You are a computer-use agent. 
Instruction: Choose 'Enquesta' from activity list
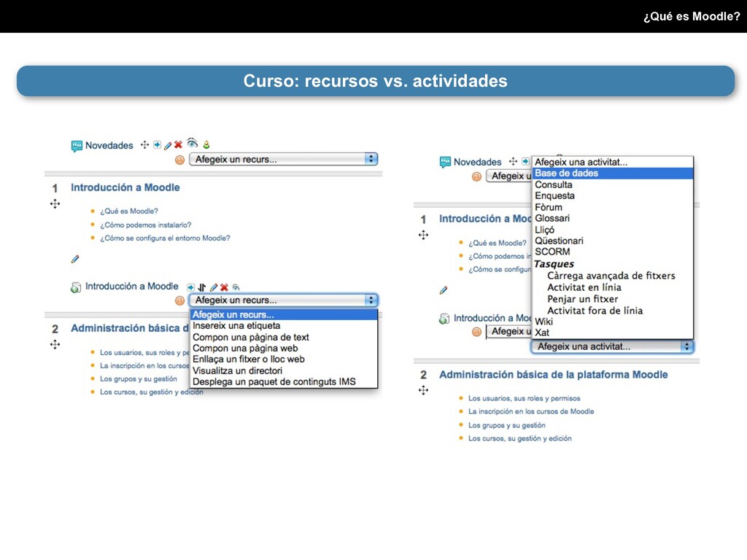[x=613, y=195]
